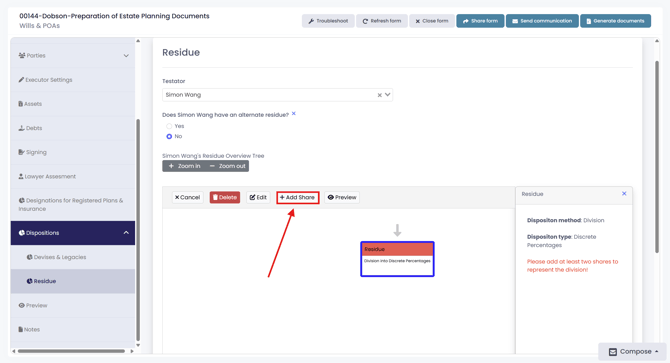Viewport: 670px width, 363px height.
Task: Preview the residue disposition from toolbar
Action: [342, 197]
